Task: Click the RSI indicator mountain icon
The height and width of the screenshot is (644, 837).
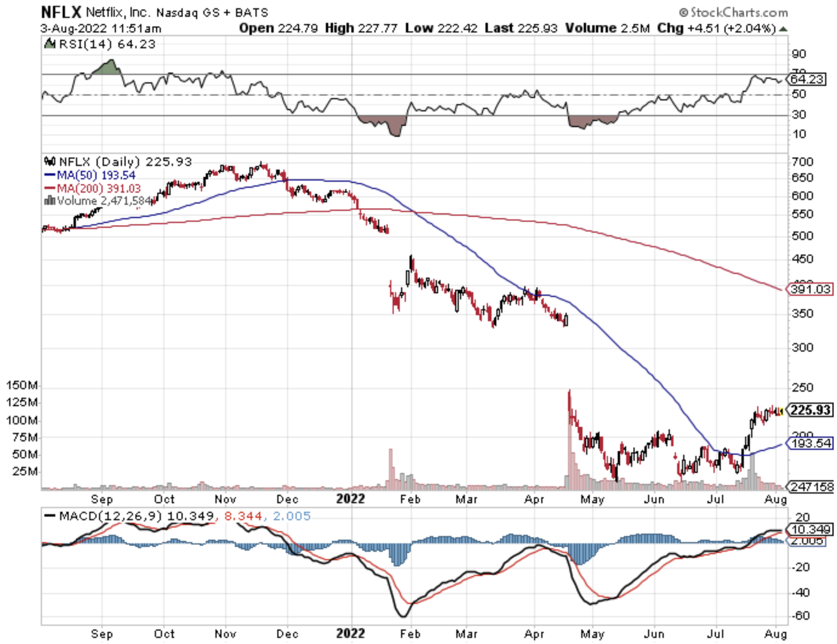Action: tap(49, 44)
